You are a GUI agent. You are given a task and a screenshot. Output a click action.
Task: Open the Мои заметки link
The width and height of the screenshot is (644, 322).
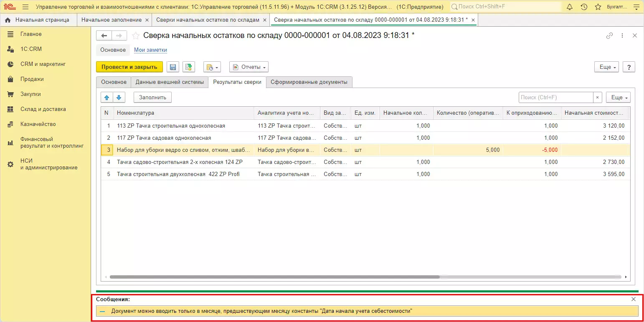[150, 50]
